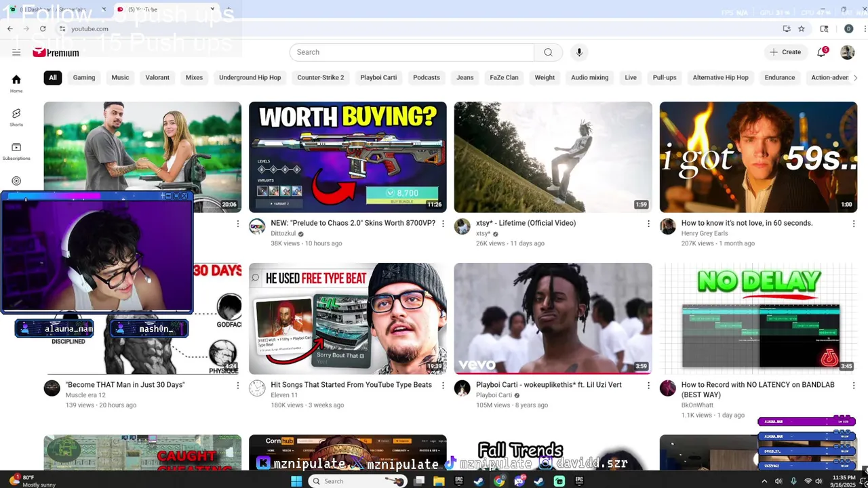Viewport: 868px width, 488px height.
Task: Filter the feed by Gaming
Action: coord(84,77)
